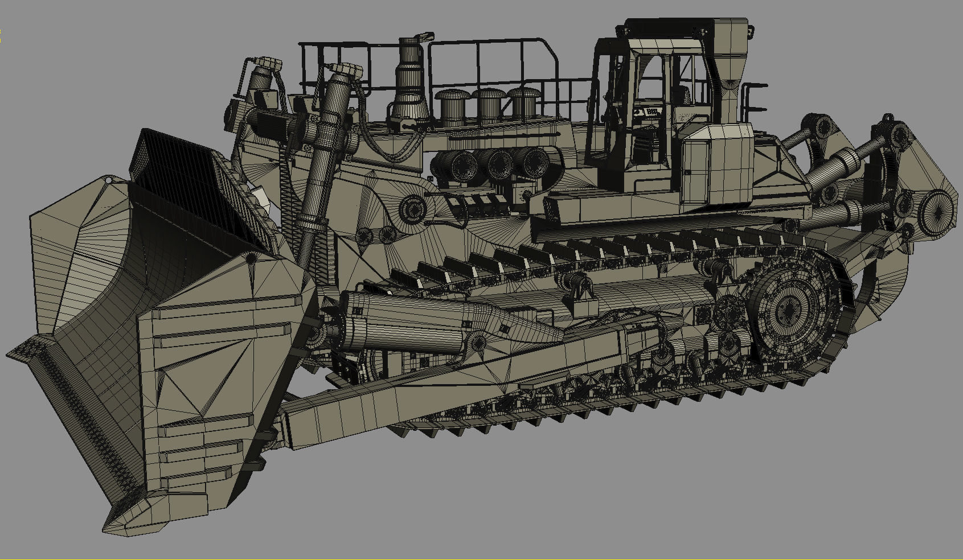Viewport: 963px width, 560px height.
Task: Select the exhaust stack cylinder
Action: [410, 74]
